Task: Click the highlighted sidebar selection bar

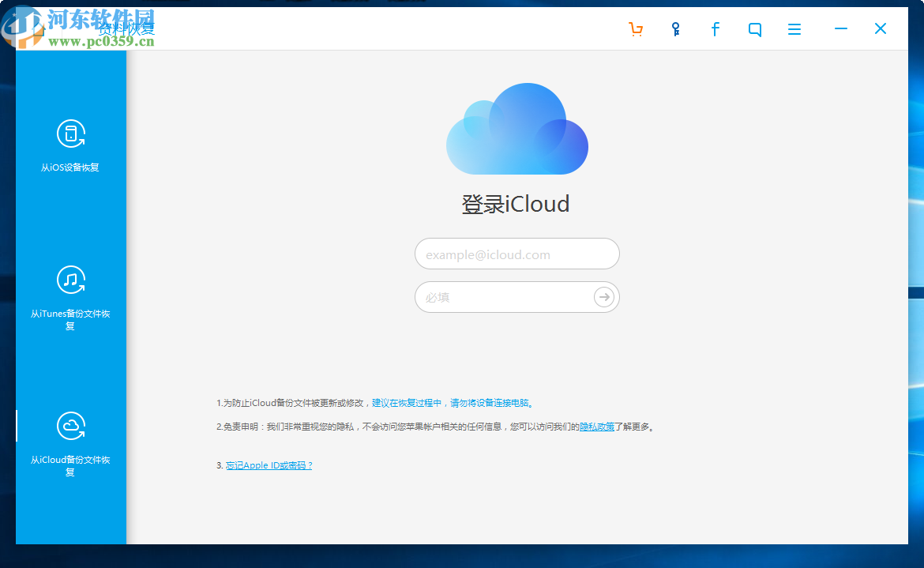Action: point(17,427)
